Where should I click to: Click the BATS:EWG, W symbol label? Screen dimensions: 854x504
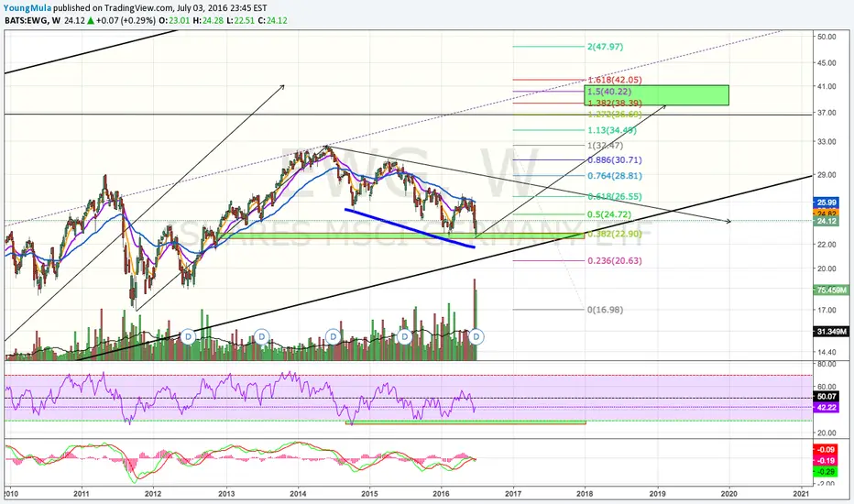[32, 21]
